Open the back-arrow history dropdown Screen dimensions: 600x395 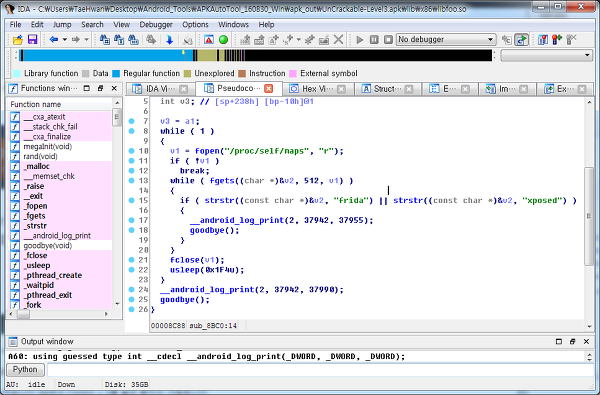(64, 39)
